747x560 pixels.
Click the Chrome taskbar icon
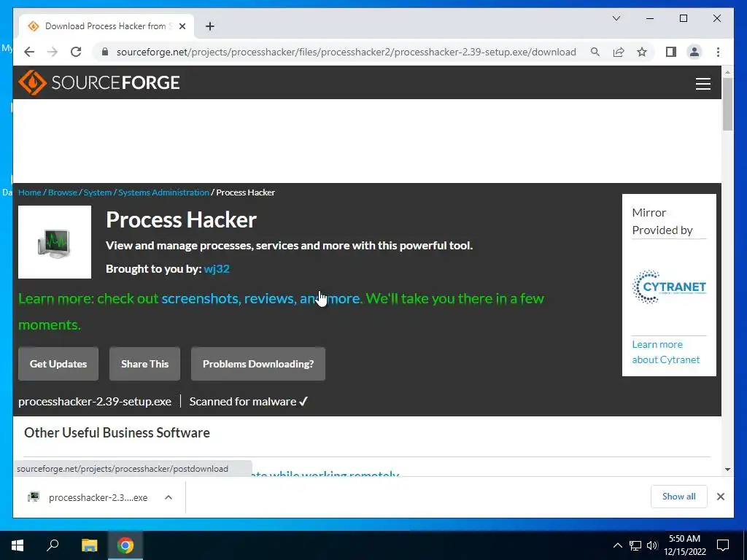(125, 545)
